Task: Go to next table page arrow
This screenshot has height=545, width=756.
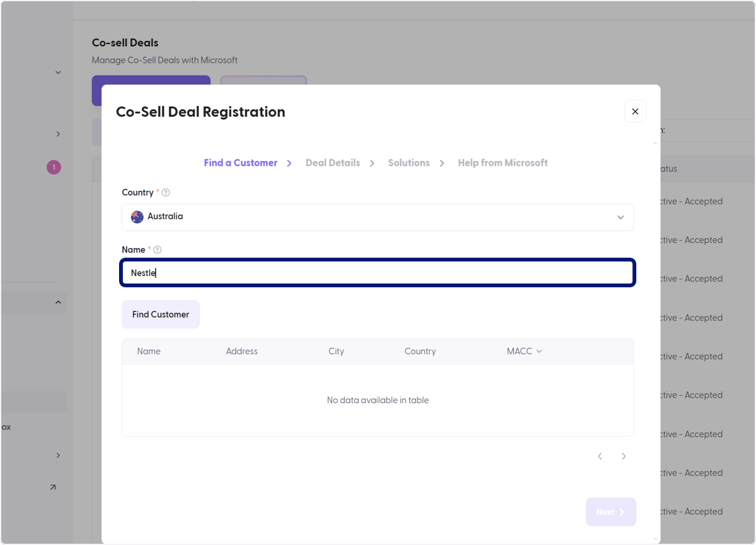Action: click(x=624, y=456)
